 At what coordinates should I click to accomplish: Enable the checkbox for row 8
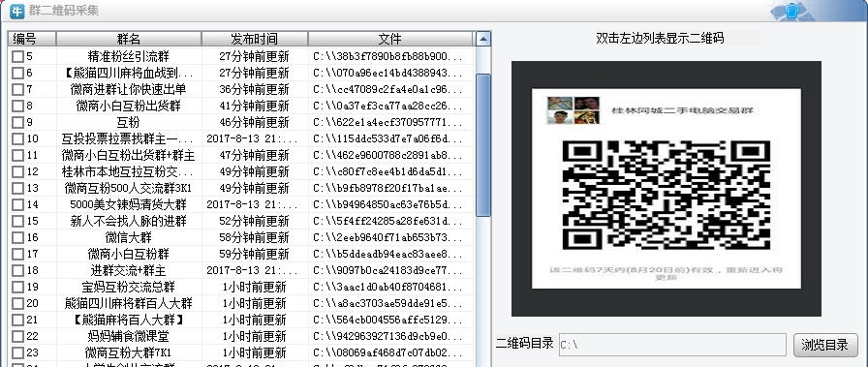tap(17, 106)
